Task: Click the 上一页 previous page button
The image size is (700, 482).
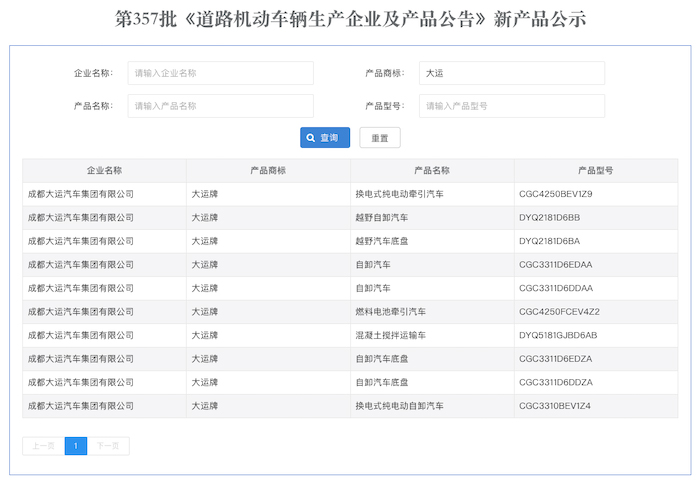Action: (43, 446)
